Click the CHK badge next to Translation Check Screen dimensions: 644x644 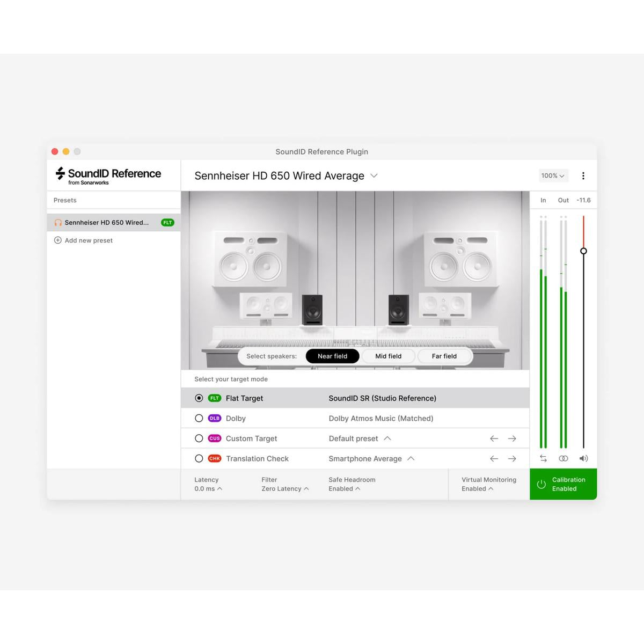pos(214,458)
